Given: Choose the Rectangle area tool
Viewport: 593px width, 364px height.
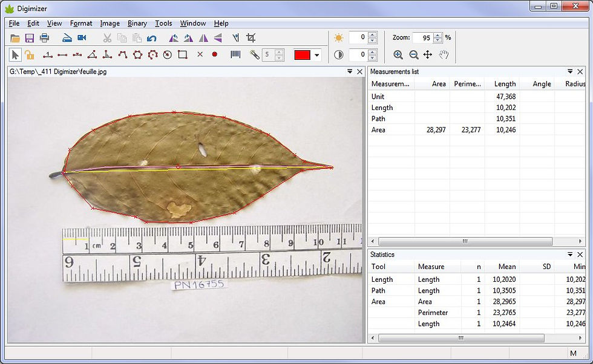Looking at the screenshot, I should pyautogui.click(x=182, y=54).
